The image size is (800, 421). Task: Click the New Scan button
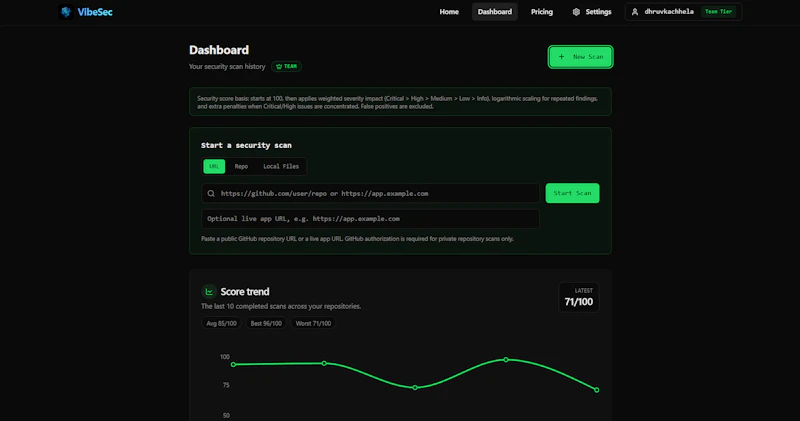[581, 57]
